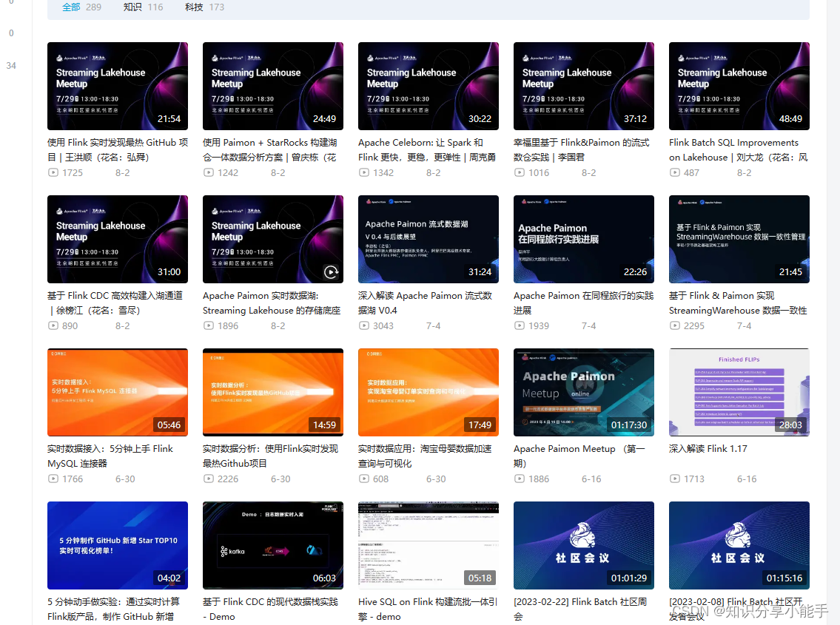Click play-count icon beside 608
Image resolution: width=840 pixels, height=625 pixels.
tap(363, 479)
